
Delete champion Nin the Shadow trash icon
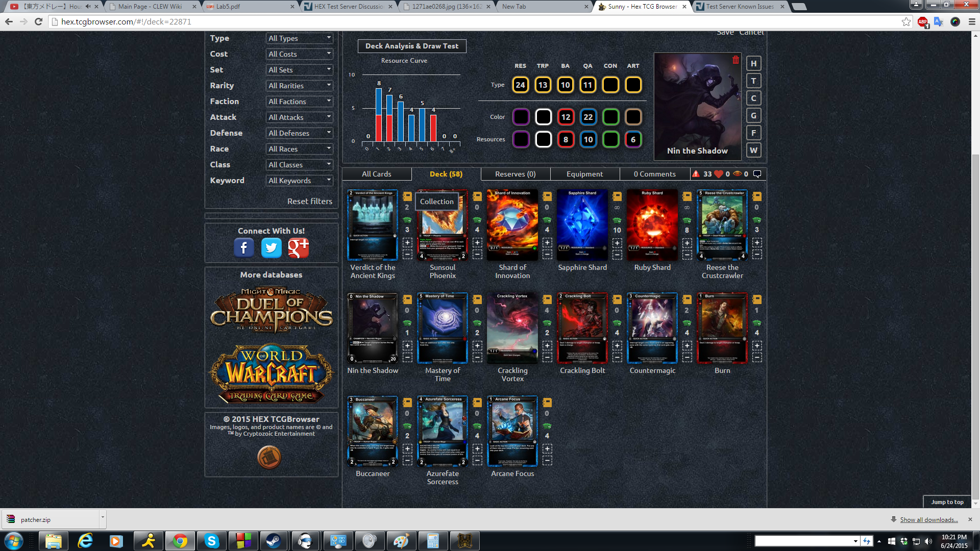[736, 60]
